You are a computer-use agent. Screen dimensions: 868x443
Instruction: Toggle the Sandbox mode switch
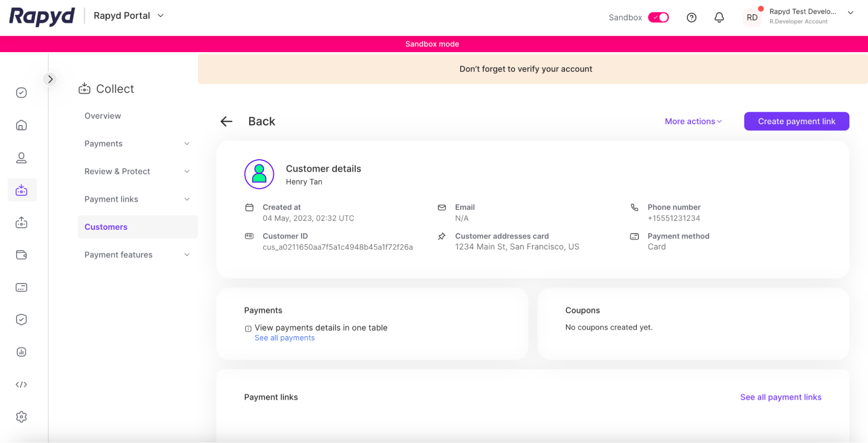pyautogui.click(x=658, y=17)
